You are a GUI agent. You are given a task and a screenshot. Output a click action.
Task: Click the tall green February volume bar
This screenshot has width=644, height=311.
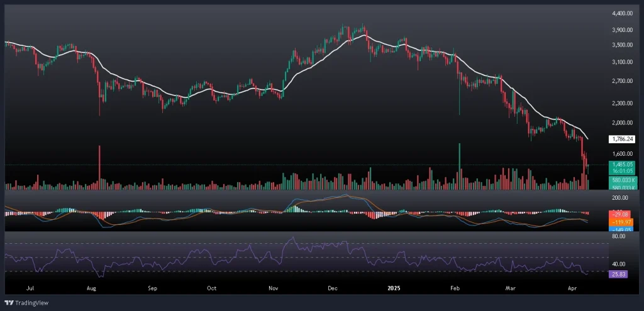coord(460,166)
